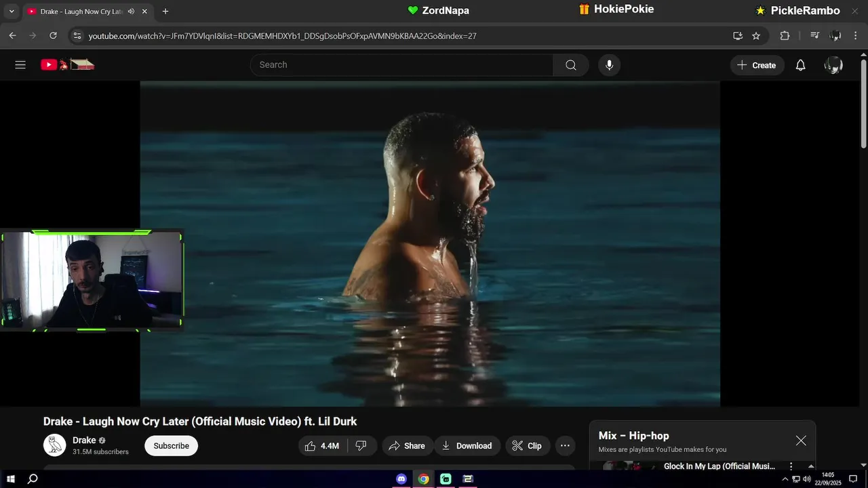Screen dimensions: 868x488
Task: Reload the page in Chrome
Action: click(53, 35)
